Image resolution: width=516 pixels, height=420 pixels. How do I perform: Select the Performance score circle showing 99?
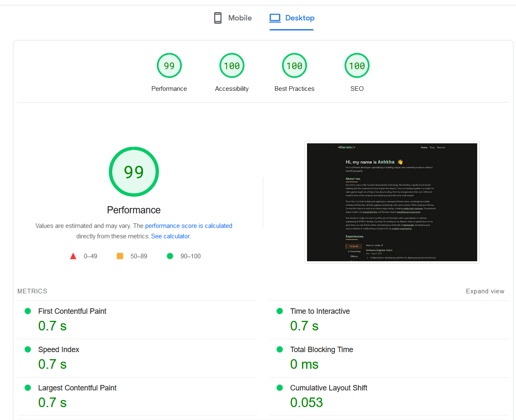tap(169, 65)
